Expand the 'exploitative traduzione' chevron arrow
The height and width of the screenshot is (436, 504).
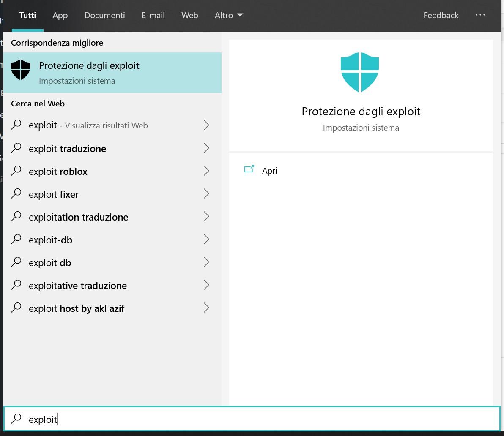[206, 285]
